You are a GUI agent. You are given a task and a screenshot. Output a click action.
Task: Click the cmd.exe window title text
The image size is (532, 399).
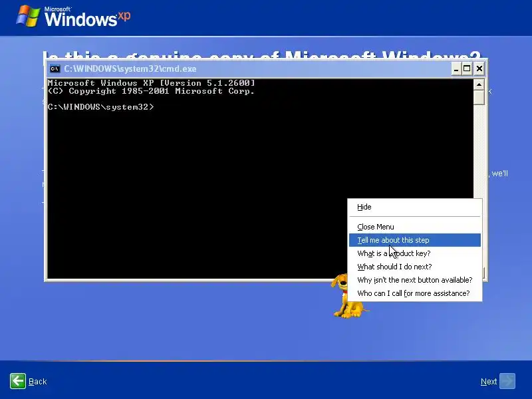coord(130,69)
